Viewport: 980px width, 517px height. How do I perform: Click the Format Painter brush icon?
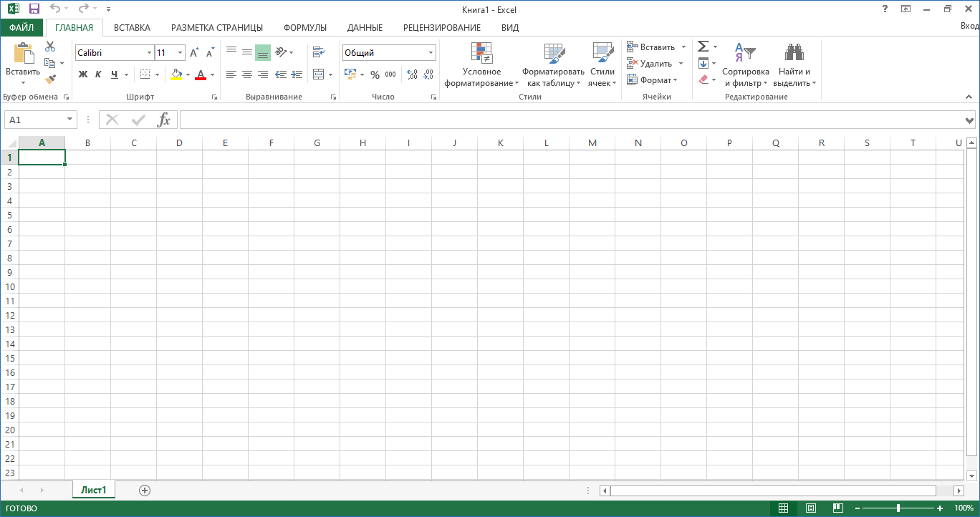coord(50,79)
